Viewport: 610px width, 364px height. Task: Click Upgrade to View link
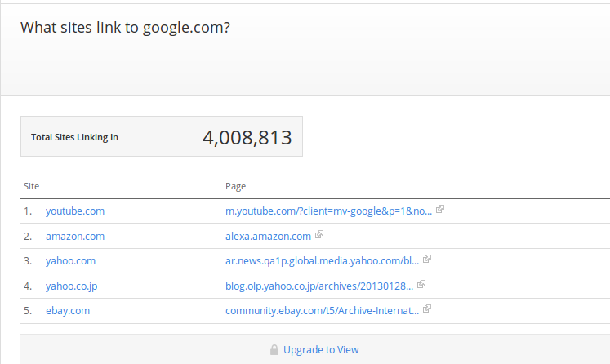[321, 350]
